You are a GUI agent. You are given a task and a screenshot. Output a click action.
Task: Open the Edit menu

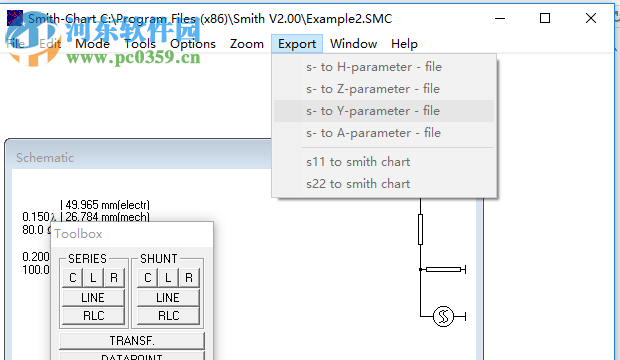pos(50,44)
